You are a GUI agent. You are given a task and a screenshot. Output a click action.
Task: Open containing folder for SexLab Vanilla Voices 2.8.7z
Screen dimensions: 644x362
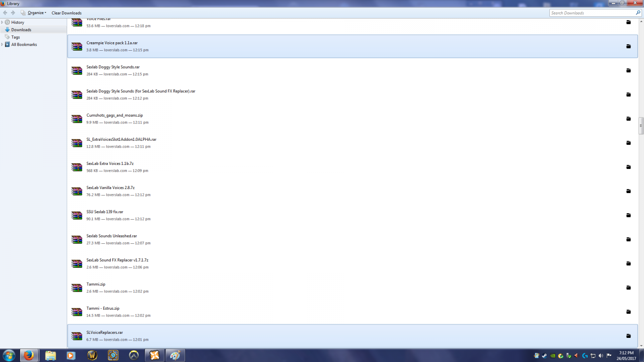[628, 191]
